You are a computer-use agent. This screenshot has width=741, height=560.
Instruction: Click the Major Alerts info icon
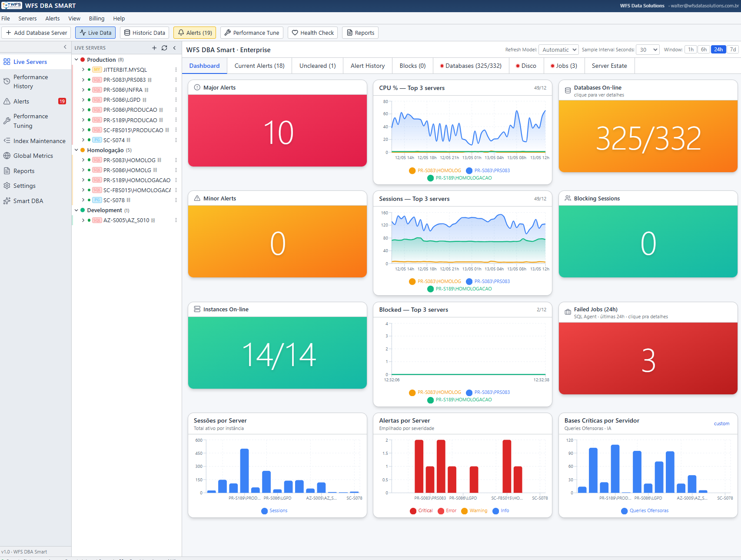[197, 87]
